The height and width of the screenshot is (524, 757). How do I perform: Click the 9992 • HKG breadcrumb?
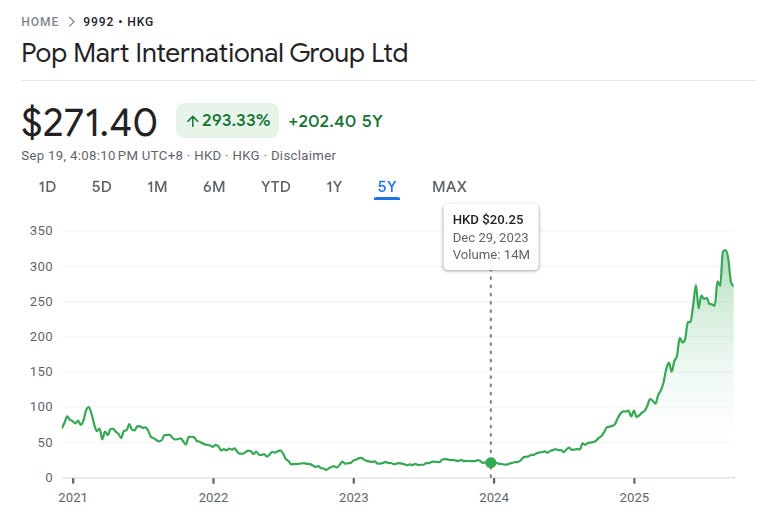click(118, 22)
